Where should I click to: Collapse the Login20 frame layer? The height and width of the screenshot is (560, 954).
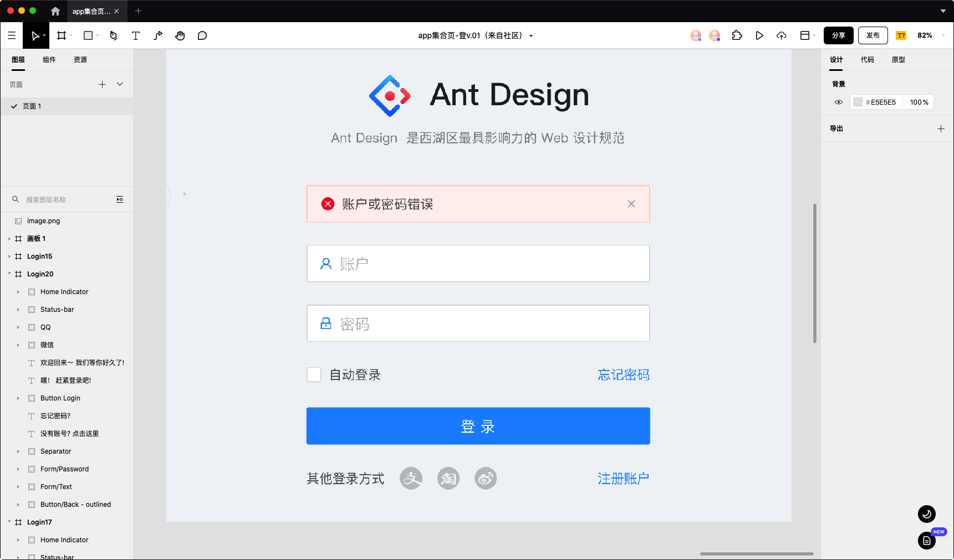(9, 274)
